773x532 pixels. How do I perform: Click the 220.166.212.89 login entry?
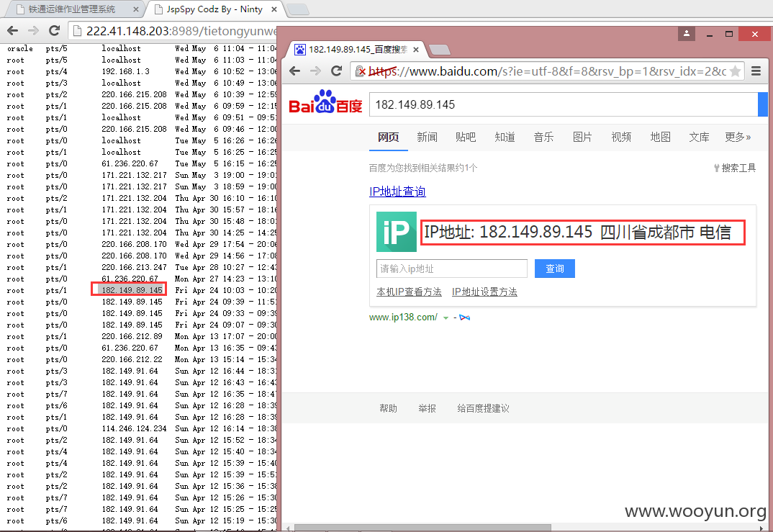click(x=132, y=336)
